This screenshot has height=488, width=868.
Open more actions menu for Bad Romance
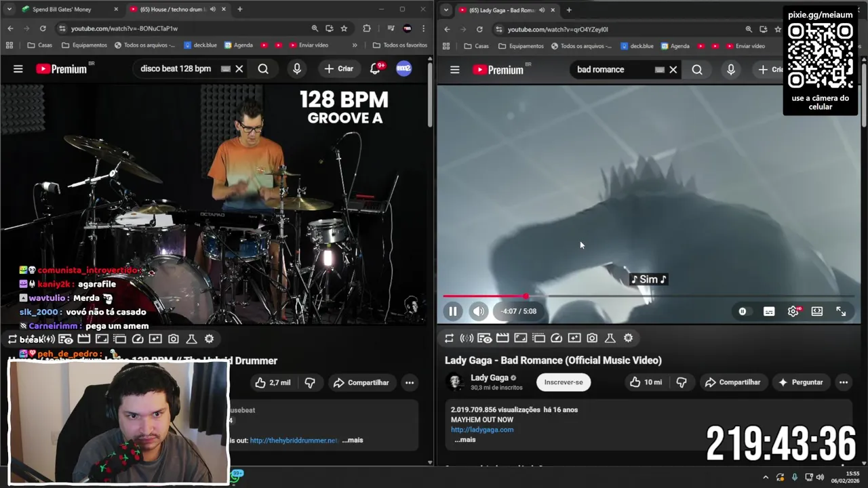(x=844, y=382)
